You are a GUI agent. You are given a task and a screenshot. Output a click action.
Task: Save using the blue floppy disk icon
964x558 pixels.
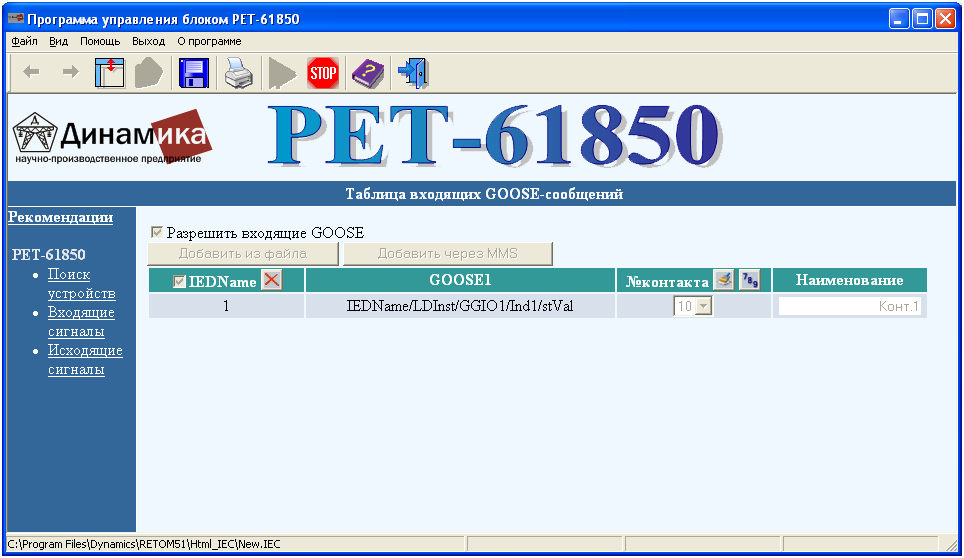tap(194, 73)
